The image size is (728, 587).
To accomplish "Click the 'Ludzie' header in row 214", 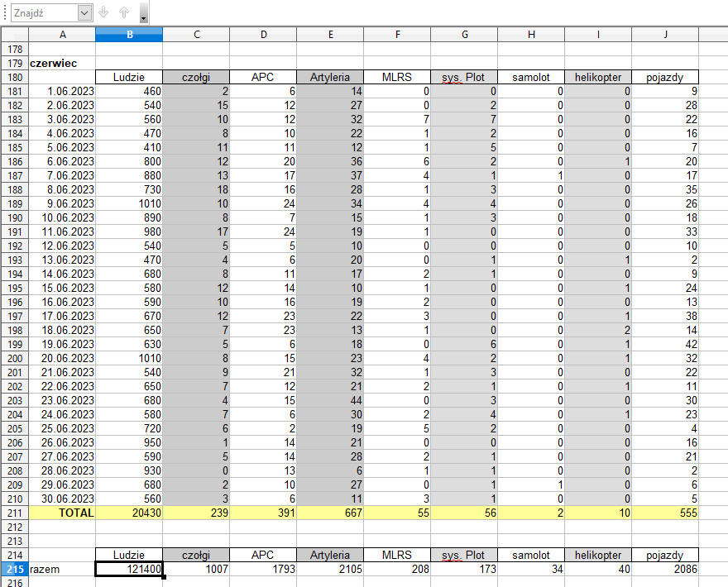I will point(129,555).
